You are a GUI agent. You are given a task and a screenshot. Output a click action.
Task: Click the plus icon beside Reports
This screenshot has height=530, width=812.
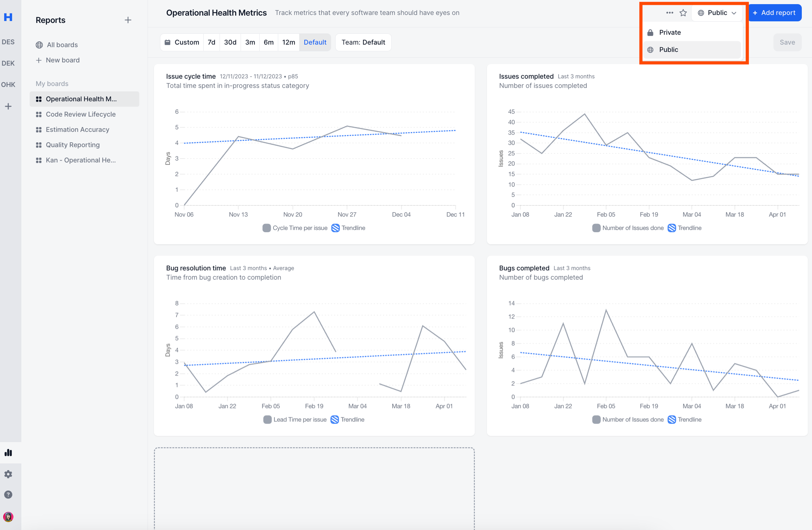click(128, 20)
